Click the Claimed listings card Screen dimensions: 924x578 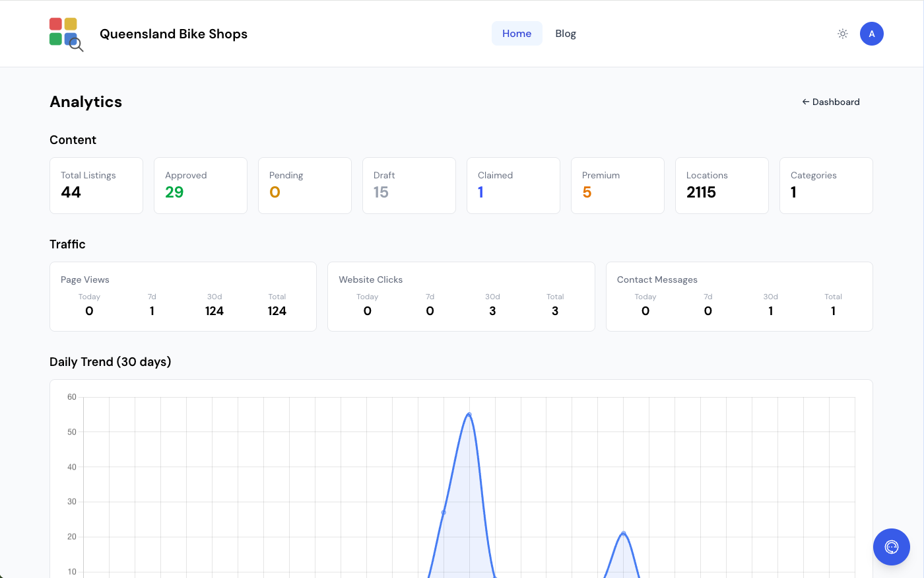[x=513, y=185]
